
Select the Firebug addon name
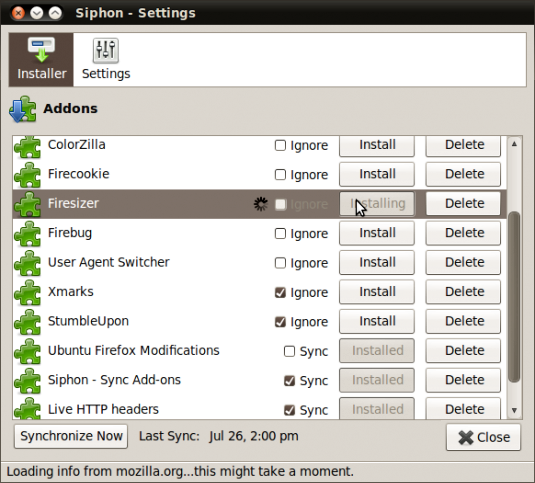tap(70, 233)
